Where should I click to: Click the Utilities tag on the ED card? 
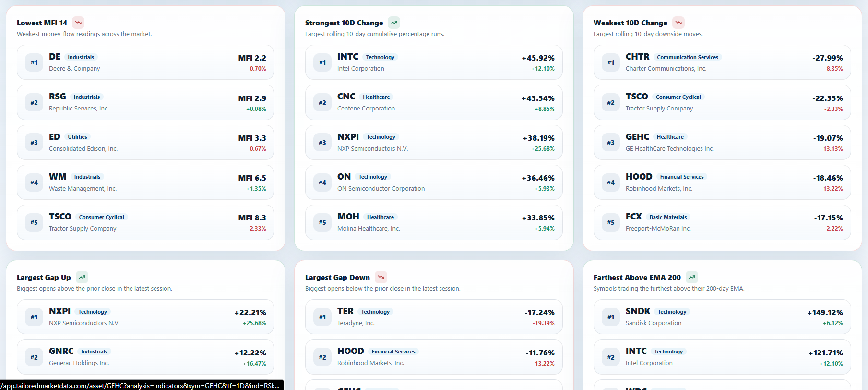tap(77, 137)
